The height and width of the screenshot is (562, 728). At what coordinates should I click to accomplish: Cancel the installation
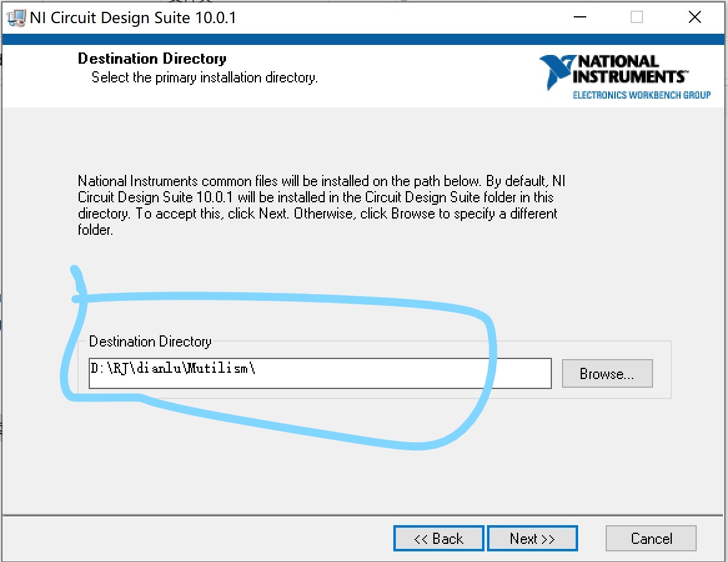point(651,538)
